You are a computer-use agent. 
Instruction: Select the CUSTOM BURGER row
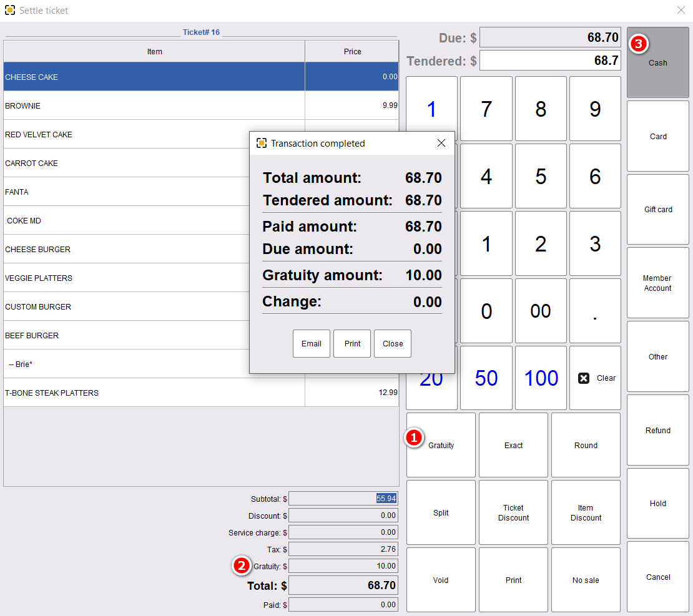[126, 306]
